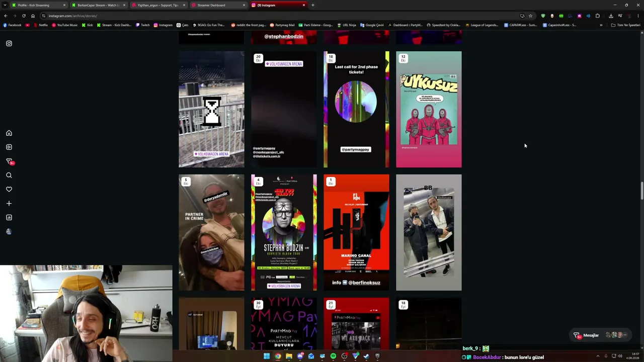Open the YouTube Music bookmark
Image resolution: width=644 pixels, height=362 pixels.
[x=65, y=25]
